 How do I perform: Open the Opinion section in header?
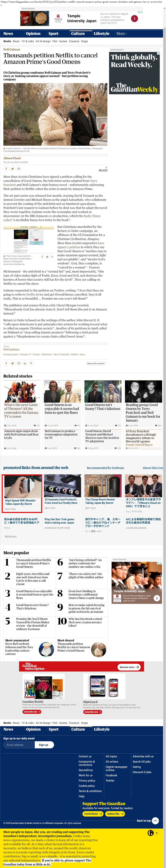pyautogui.click(x=33, y=34)
